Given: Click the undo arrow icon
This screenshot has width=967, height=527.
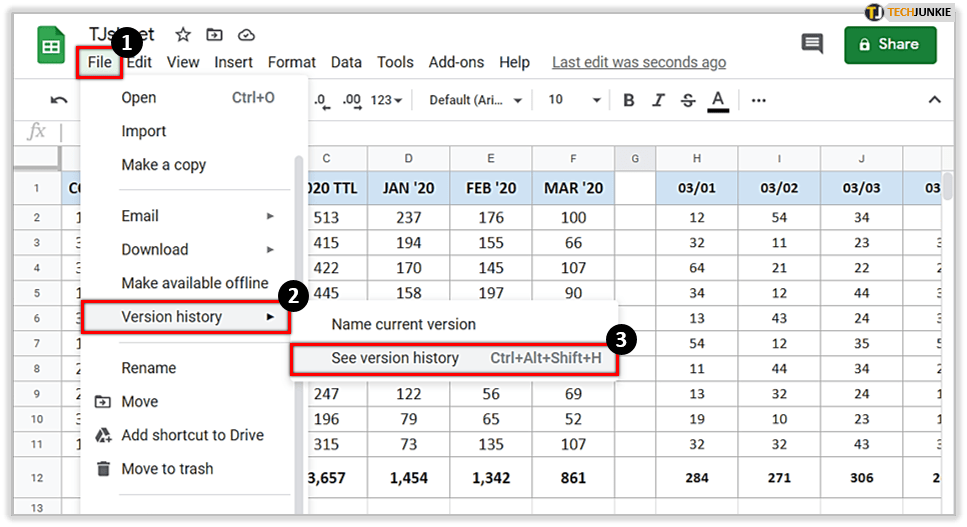Looking at the screenshot, I should tap(59, 100).
